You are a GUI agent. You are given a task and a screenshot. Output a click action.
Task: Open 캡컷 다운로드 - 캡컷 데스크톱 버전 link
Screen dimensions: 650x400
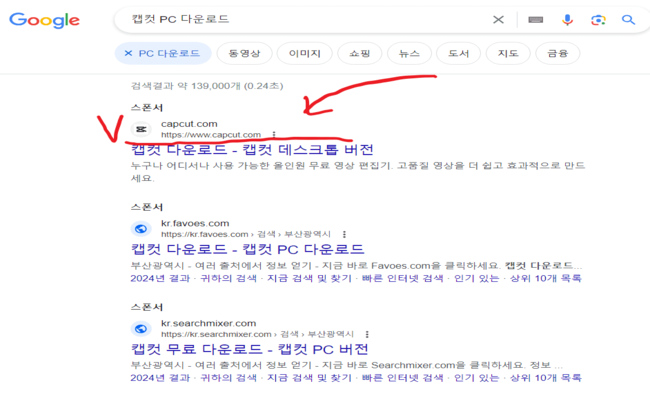click(x=252, y=150)
